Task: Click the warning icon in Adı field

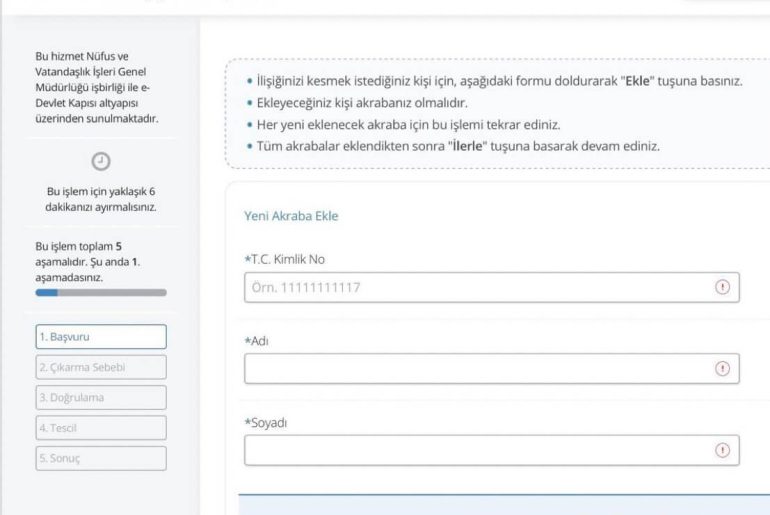Action: coord(722,368)
